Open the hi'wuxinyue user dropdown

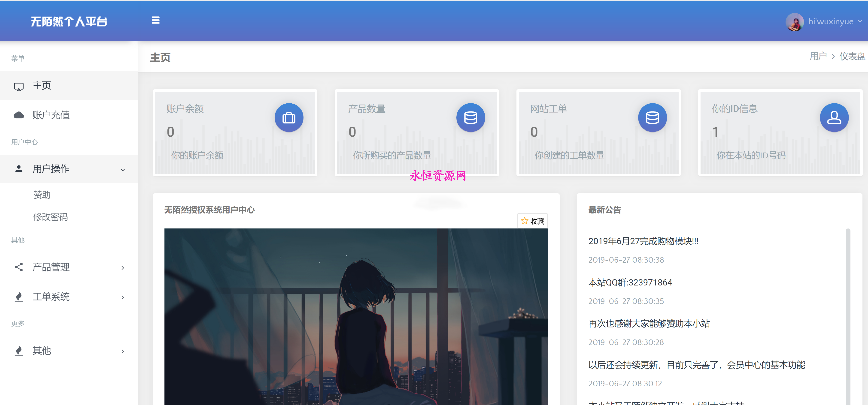click(835, 21)
